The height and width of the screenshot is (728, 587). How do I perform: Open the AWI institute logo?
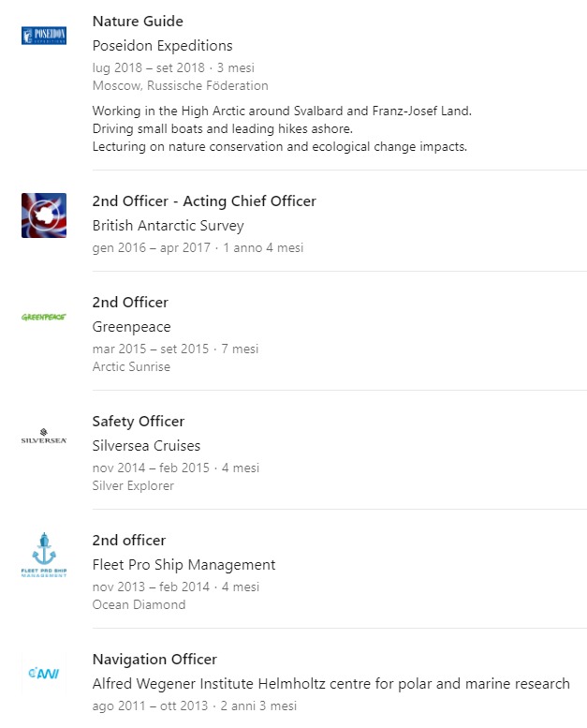(x=44, y=674)
